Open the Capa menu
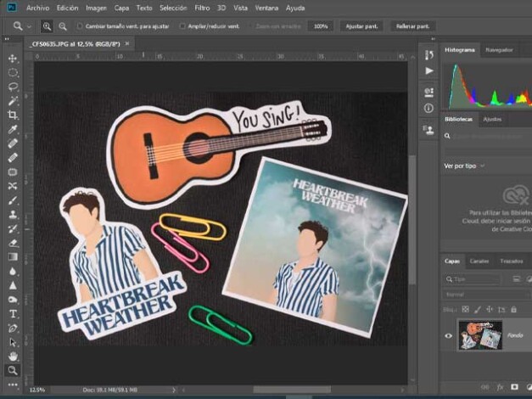This screenshot has width=532, height=399. [121, 8]
